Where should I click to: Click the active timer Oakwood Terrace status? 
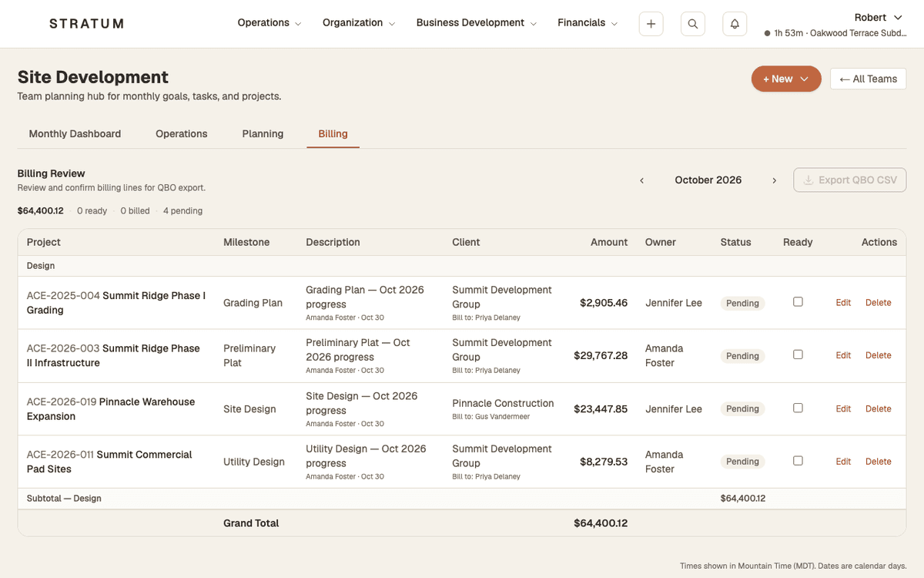835,33
